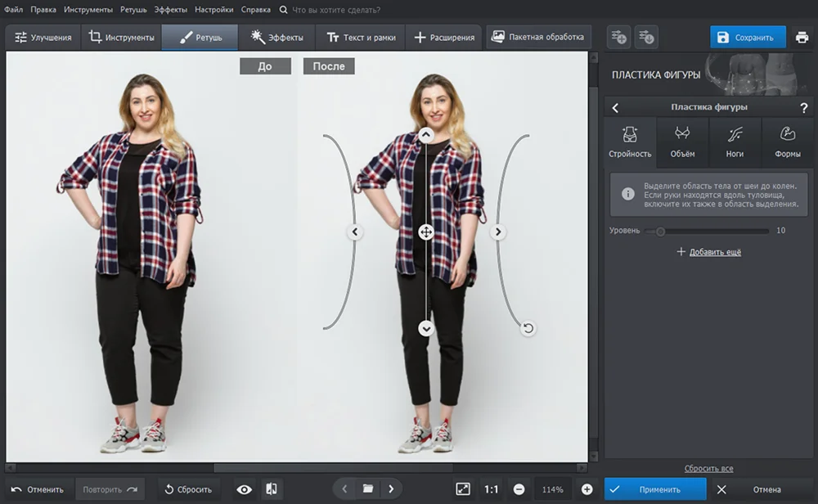The width and height of the screenshot is (818, 504).
Task: Cancel with the Отмена button
Action: (x=762, y=489)
